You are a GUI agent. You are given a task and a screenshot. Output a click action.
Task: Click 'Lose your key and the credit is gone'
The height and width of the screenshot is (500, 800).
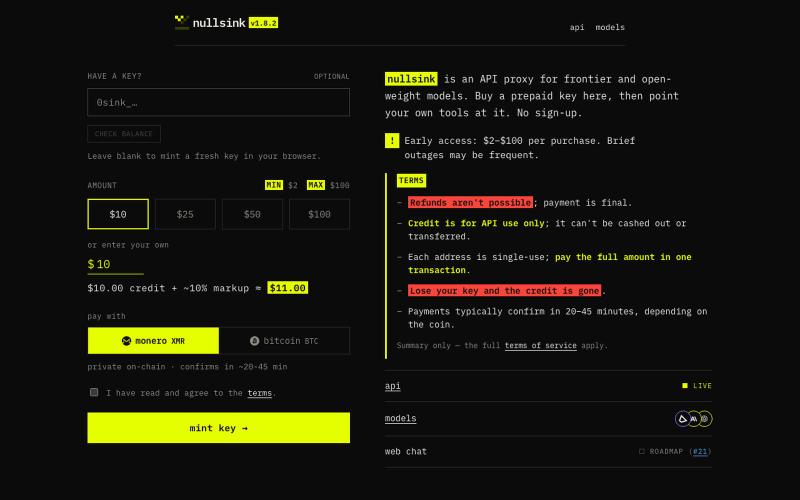tap(505, 291)
